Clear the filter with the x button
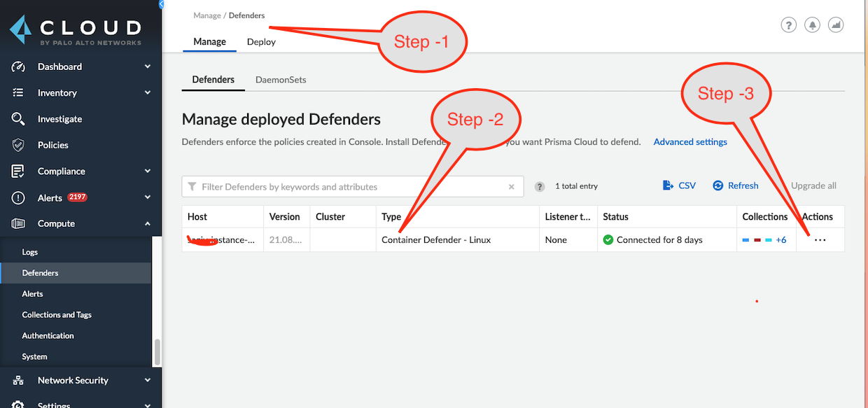 [511, 186]
